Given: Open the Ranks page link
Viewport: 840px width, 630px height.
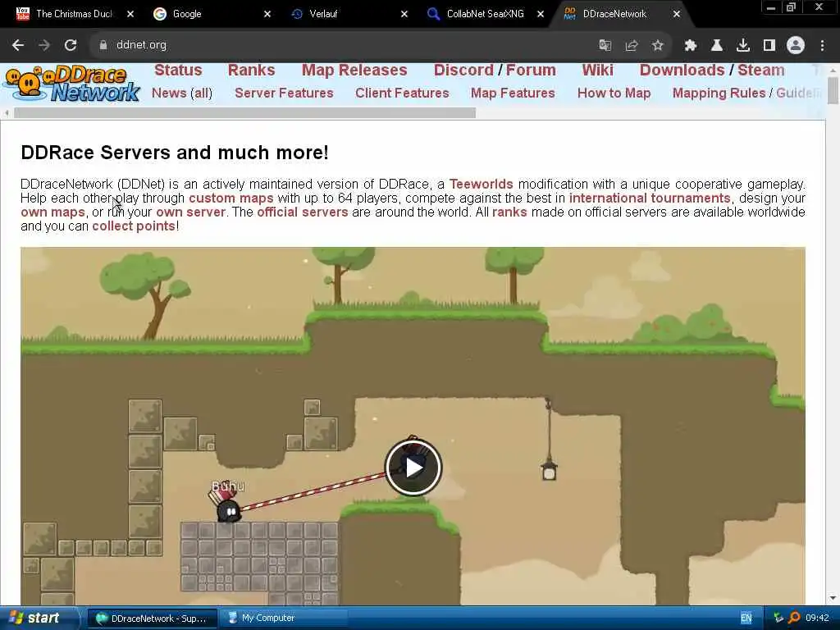Looking at the screenshot, I should coord(251,71).
